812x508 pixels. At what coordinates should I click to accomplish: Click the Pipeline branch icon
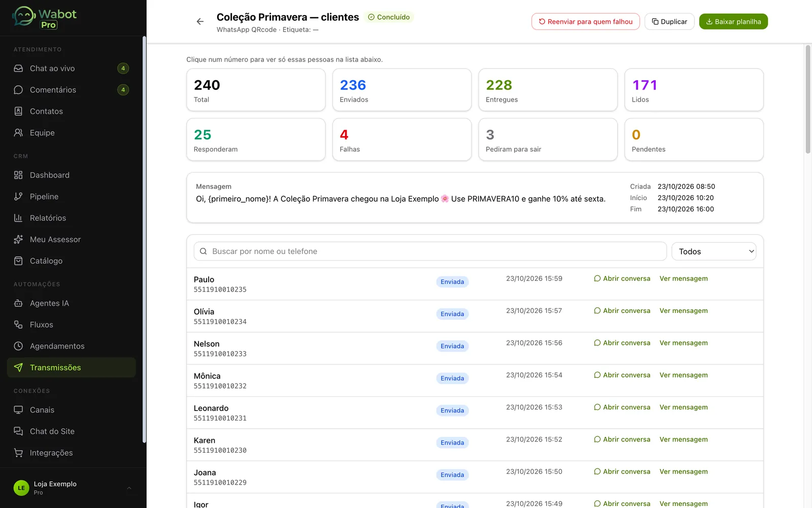tap(18, 197)
